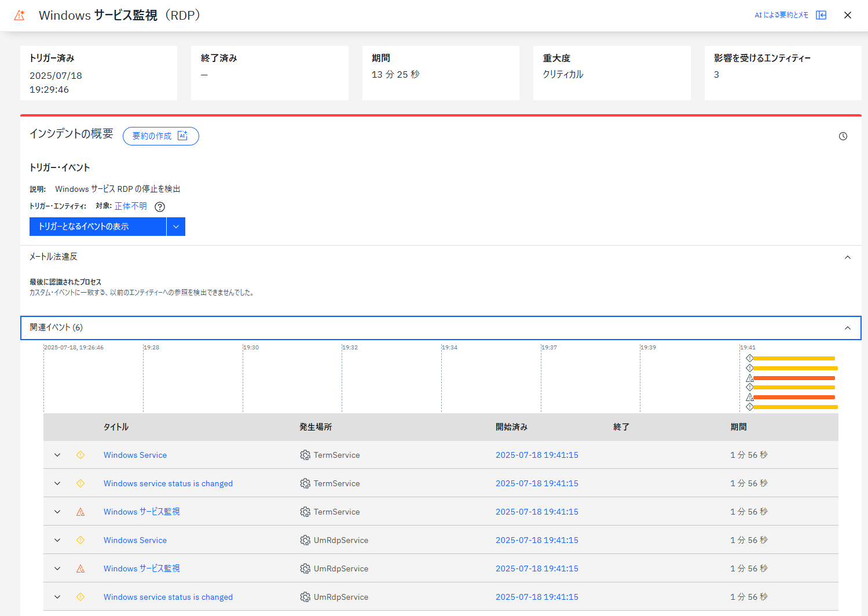Click the incident warning icon beside the title
The height and width of the screenshot is (616, 868).
(19, 16)
